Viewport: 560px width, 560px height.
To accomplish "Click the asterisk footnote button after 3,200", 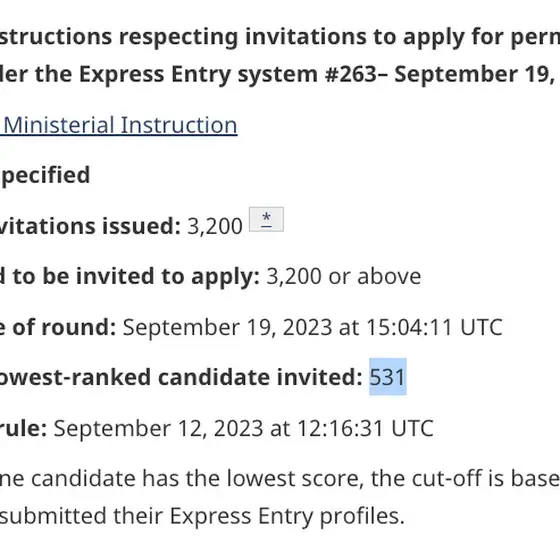I will (x=266, y=219).
